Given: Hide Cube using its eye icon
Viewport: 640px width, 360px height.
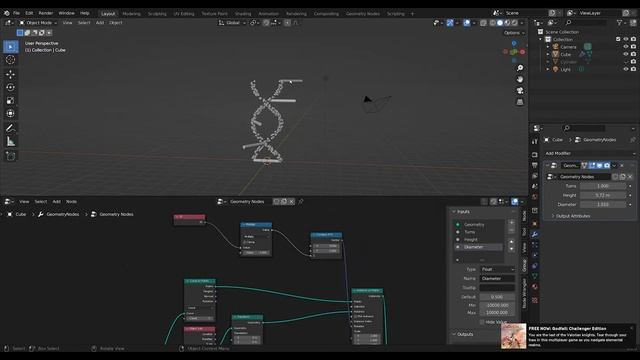Looking at the screenshot, I should [x=626, y=54].
